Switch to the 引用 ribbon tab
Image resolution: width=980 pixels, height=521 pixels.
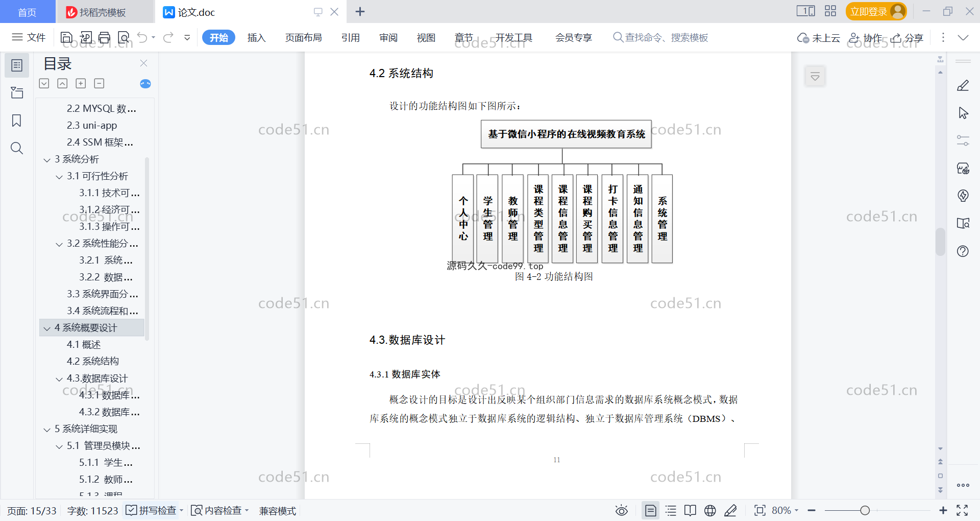(351, 37)
